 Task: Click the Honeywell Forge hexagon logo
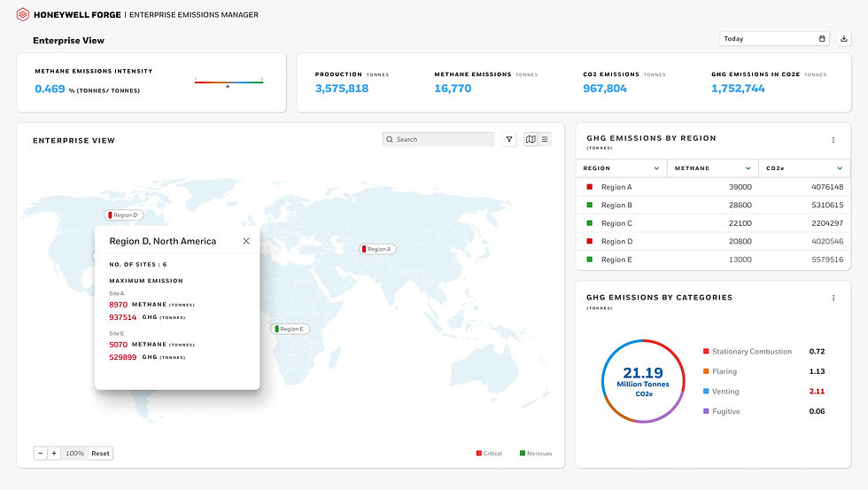[x=23, y=14]
